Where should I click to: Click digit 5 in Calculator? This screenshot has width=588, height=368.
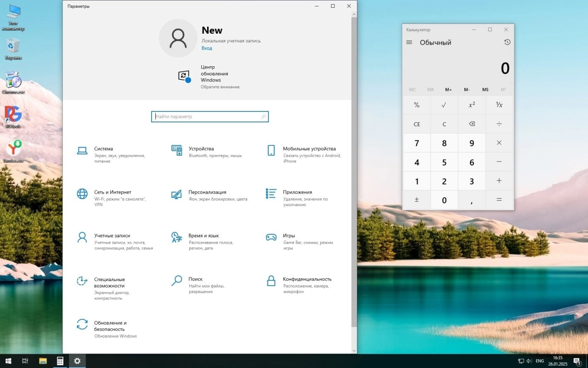point(444,162)
